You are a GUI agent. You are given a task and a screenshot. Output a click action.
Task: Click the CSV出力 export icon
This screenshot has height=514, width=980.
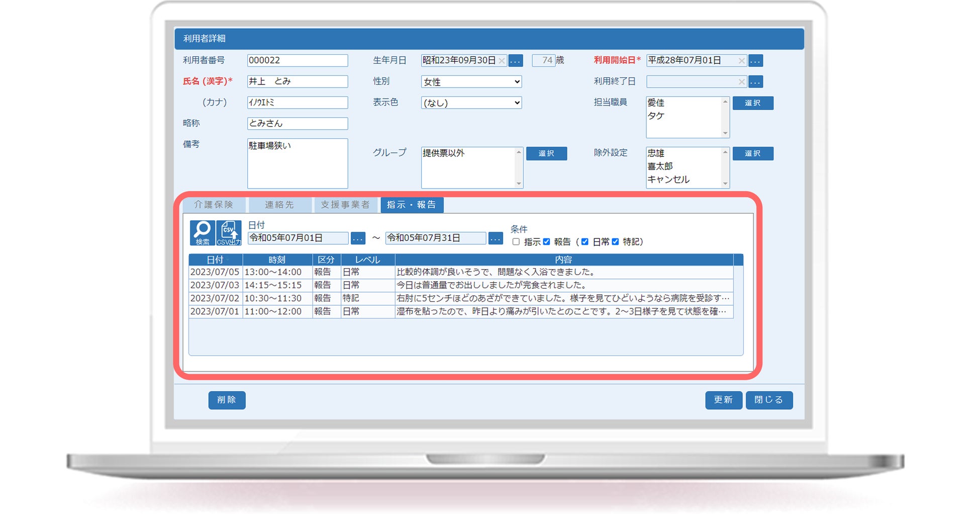(229, 233)
